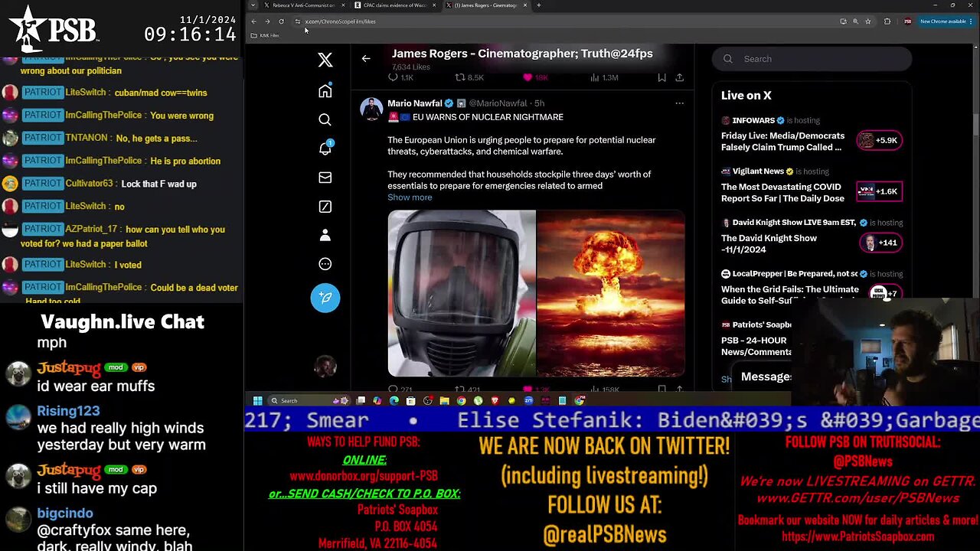This screenshot has height=551, width=980.
Task: Bookmark this page with the star icon
Action: [x=868, y=21]
